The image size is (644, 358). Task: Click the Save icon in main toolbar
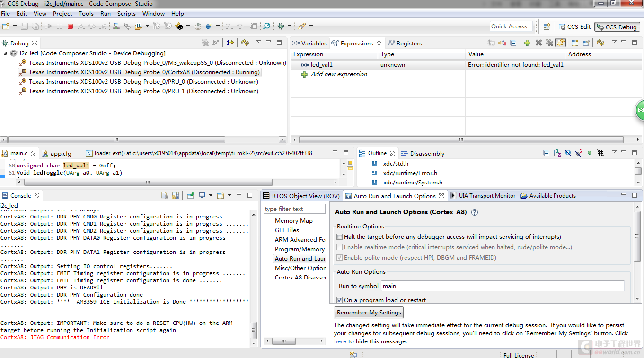coord(24,26)
